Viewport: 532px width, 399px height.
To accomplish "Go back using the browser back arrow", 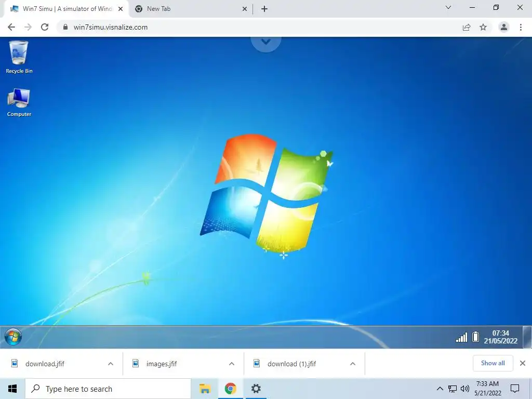I will (11, 27).
